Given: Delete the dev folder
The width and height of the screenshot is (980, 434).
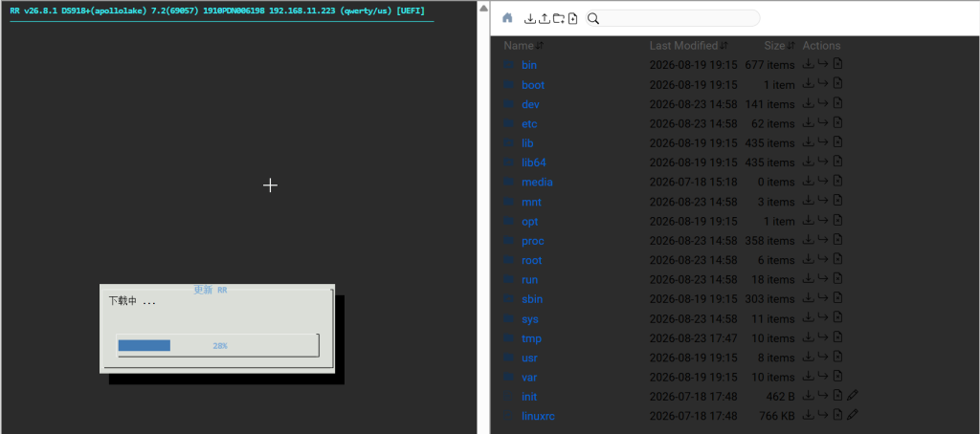Looking at the screenshot, I should [838, 102].
